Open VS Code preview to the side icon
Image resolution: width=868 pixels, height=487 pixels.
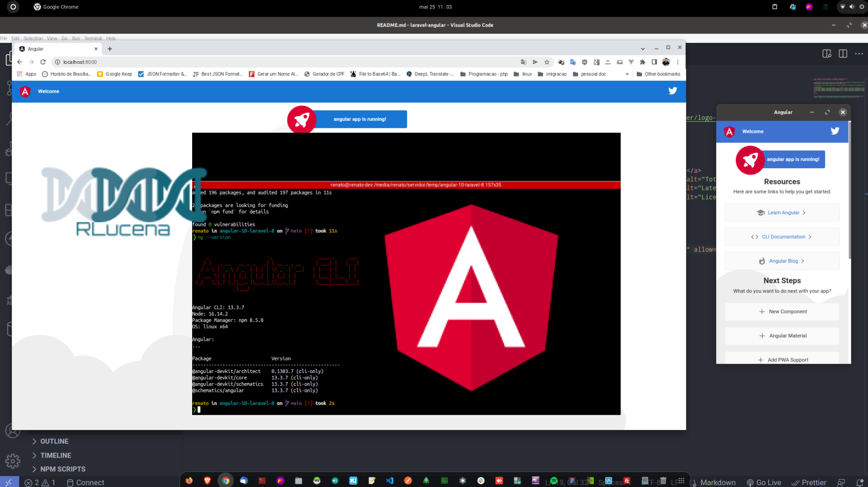(x=827, y=54)
